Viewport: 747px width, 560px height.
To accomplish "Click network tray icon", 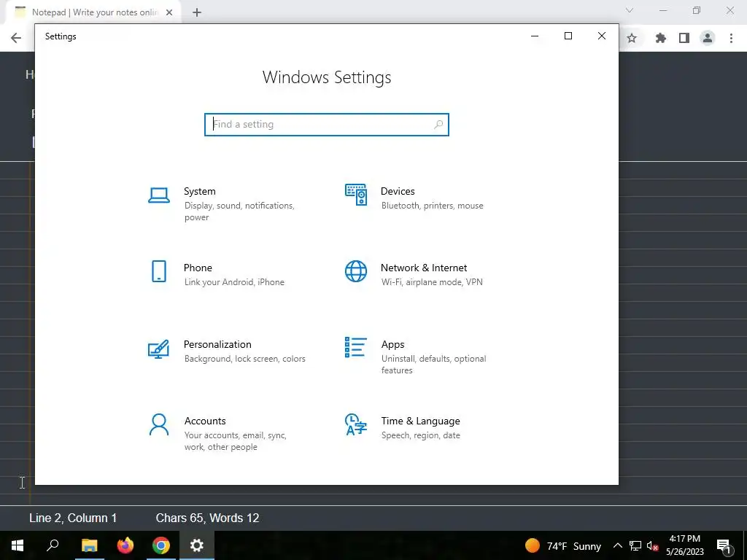I will click(x=635, y=545).
